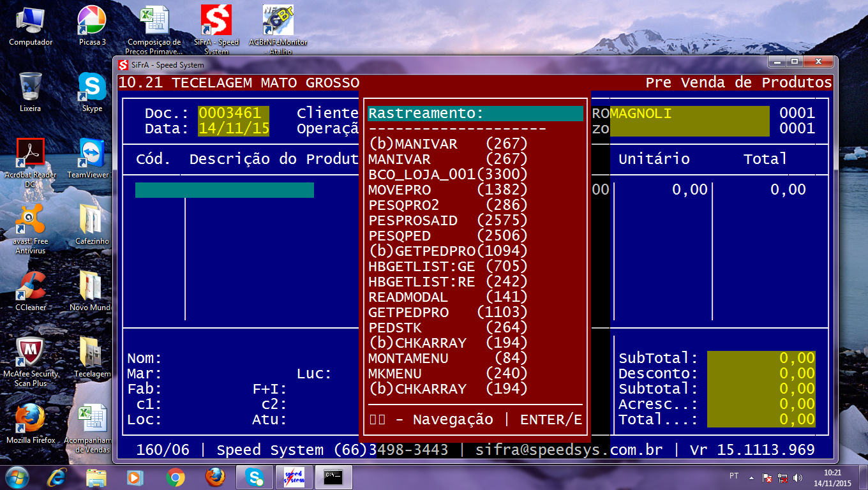The height and width of the screenshot is (490, 868).
Task: Open the clock showing 10:21
Action: (x=832, y=477)
